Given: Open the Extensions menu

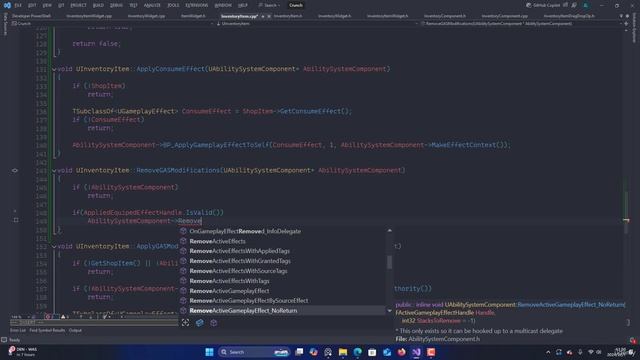Looking at the screenshot, I should pyautogui.click(x=196, y=5).
